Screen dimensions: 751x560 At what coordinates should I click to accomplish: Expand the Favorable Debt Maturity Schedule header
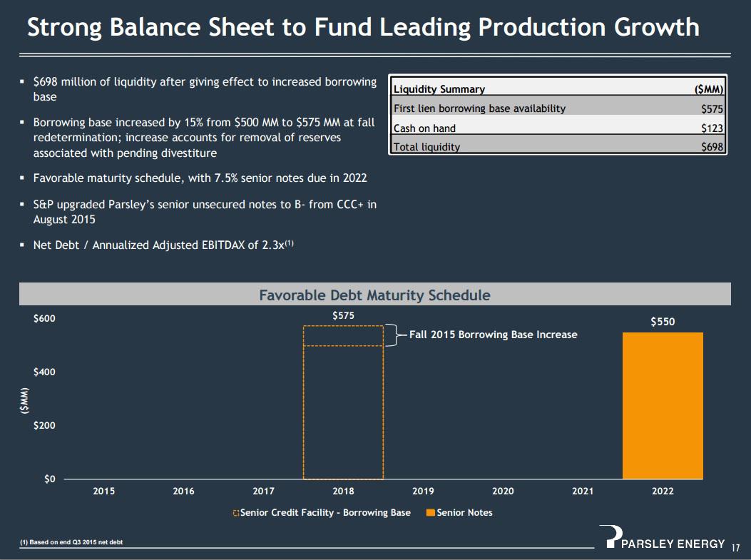pyautogui.click(x=376, y=294)
